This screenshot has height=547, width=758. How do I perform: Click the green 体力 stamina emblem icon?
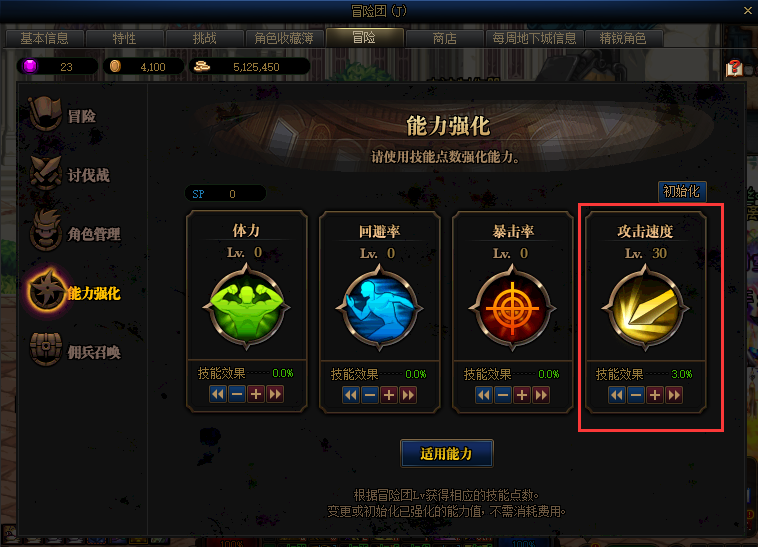pyautogui.click(x=247, y=307)
